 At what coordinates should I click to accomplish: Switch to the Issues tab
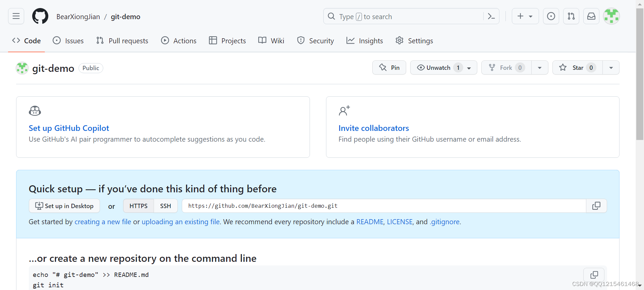pyautogui.click(x=68, y=41)
